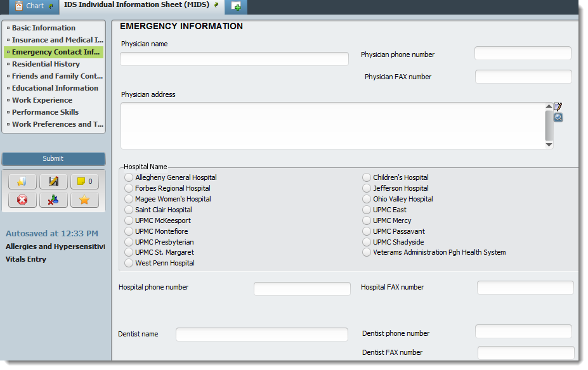Click the Physician FAX number field
The height and width of the screenshot is (370, 588).
point(523,77)
